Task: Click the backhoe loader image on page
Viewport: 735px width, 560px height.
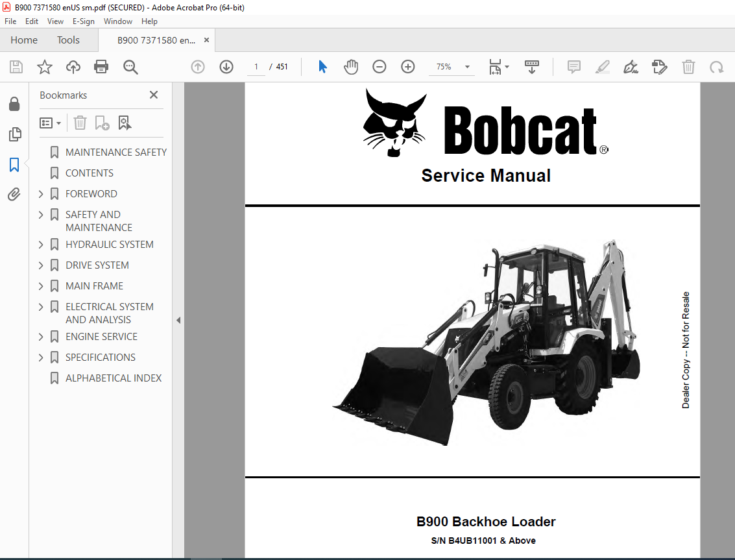Action: coord(486,343)
